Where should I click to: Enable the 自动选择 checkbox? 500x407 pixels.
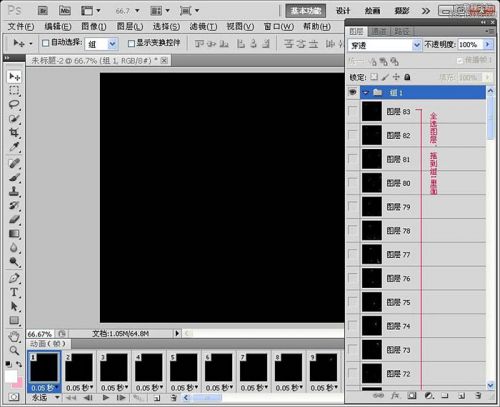tap(46, 43)
